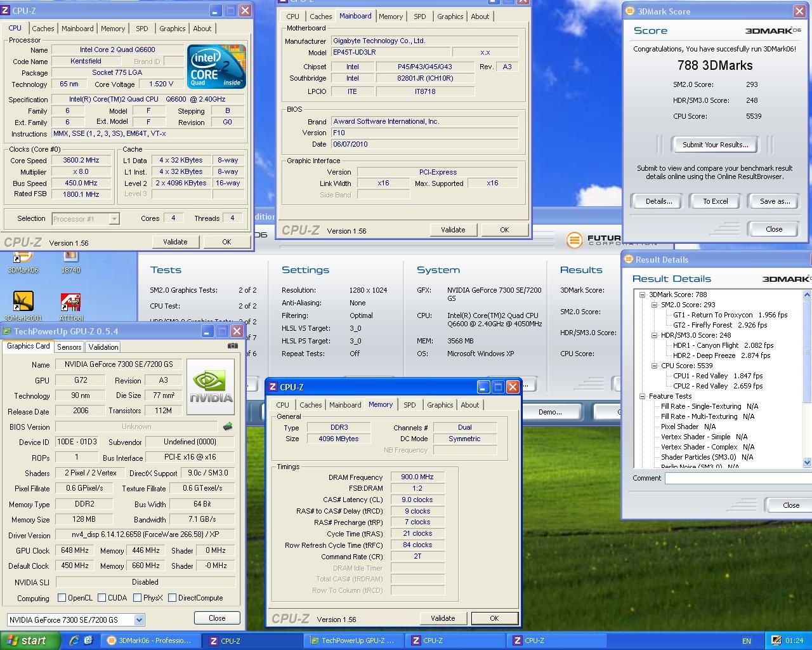This screenshot has width=812, height=650.
Task: Enable the CUDA checkbox in GPU-Z
Action: click(101, 597)
